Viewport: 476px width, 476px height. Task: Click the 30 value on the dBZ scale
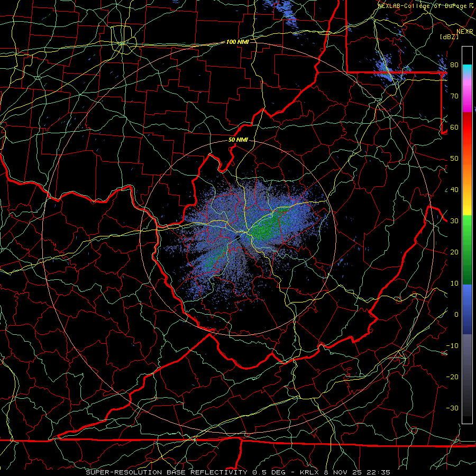click(454, 221)
